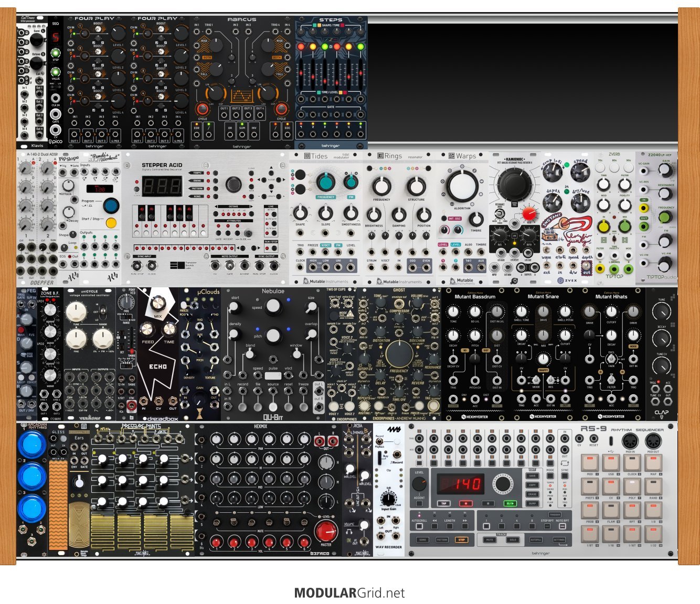The width and height of the screenshot is (700, 604).
Task: Click the MIX knob on Dreadbox Echo
Action: tap(158, 303)
